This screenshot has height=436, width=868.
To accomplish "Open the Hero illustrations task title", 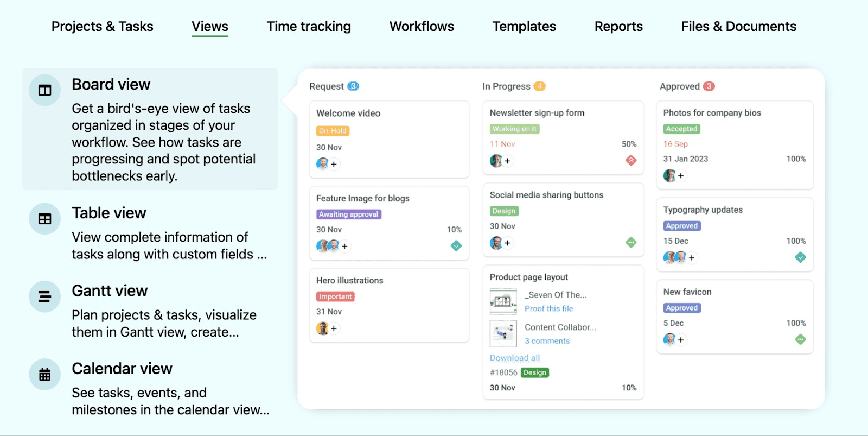I will tap(350, 280).
